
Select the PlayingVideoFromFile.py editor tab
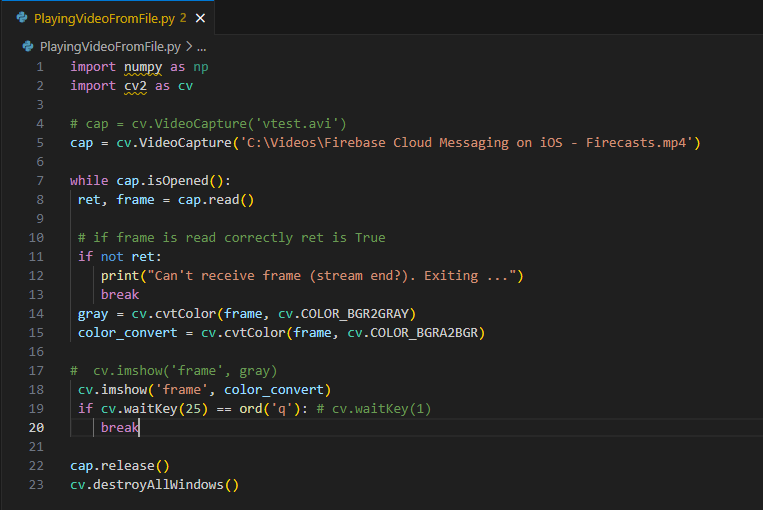[108, 18]
